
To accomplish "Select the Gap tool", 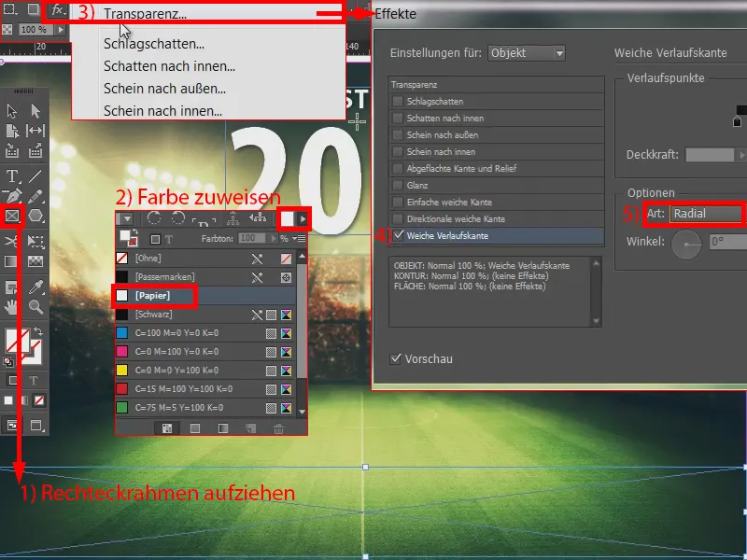I will click(x=35, y=131).
